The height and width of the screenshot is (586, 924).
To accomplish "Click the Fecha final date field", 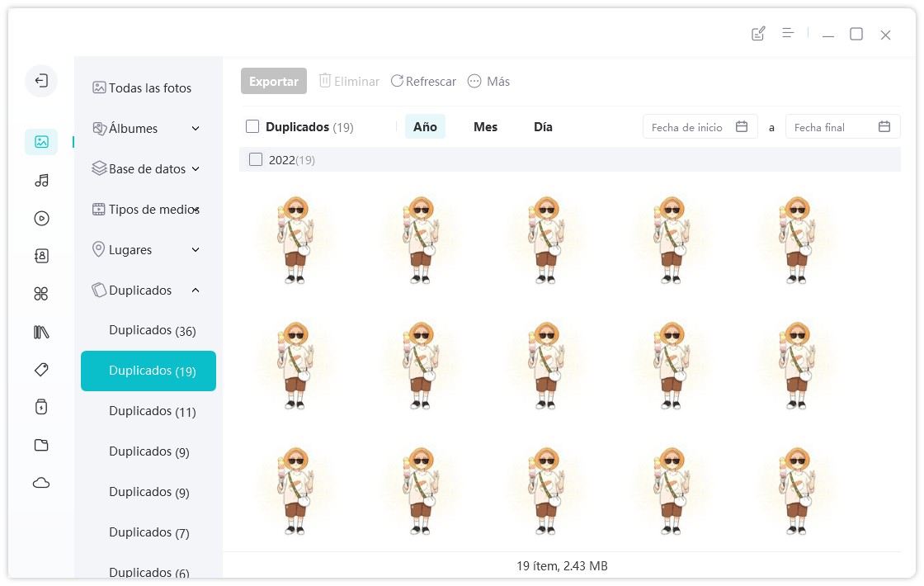I will tap(842, 127).
